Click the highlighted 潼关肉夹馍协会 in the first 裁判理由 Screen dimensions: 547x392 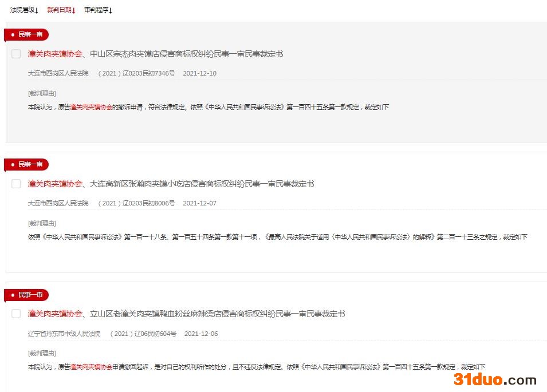[91, 107]
